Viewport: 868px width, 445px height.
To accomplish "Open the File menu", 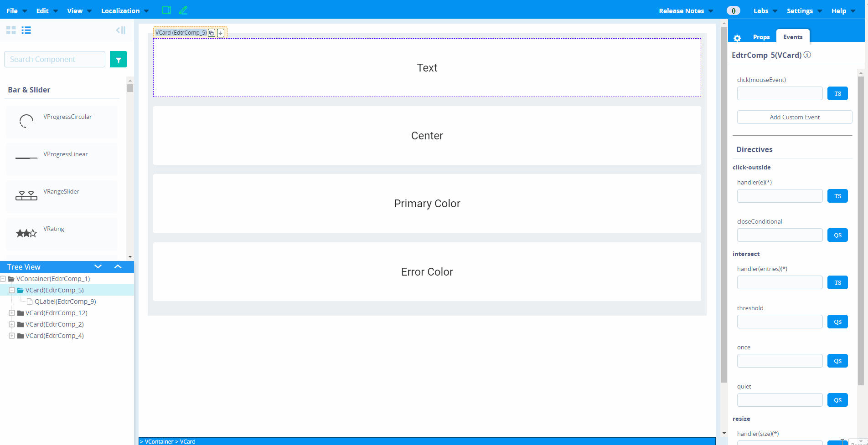I will [17, 11].
